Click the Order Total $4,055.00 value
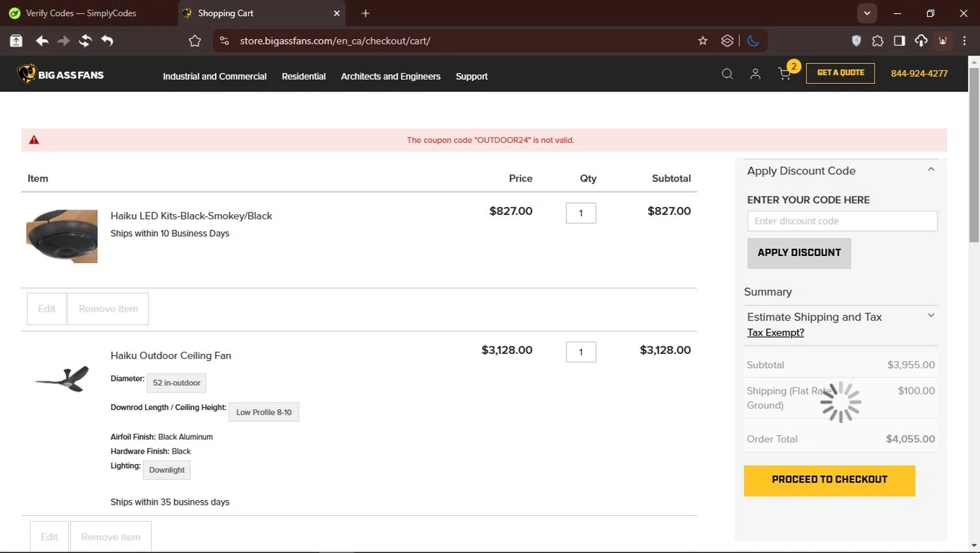 tap(910, 439)
